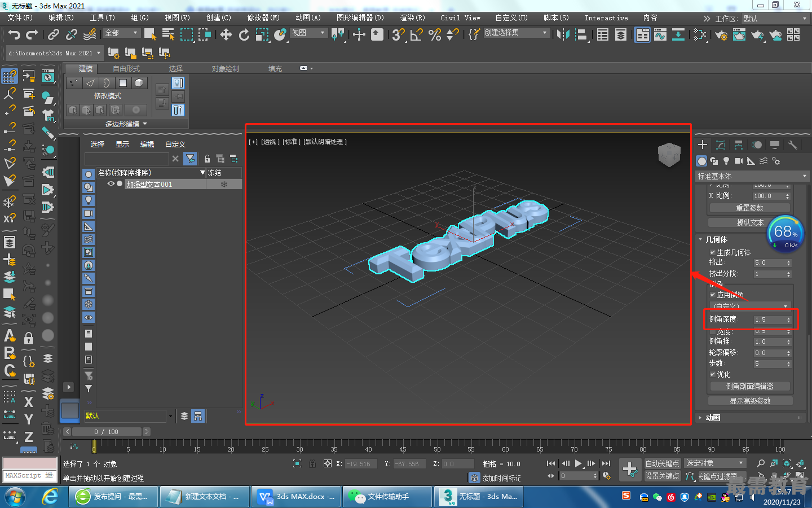Click the Unlink Selection icon
The image size is (812, 508).
(x=71, y=35)
